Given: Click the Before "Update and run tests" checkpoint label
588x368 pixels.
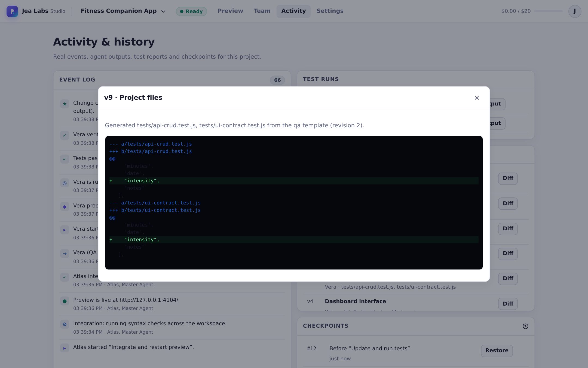Looking at the screenshot, I should [370, 348].
